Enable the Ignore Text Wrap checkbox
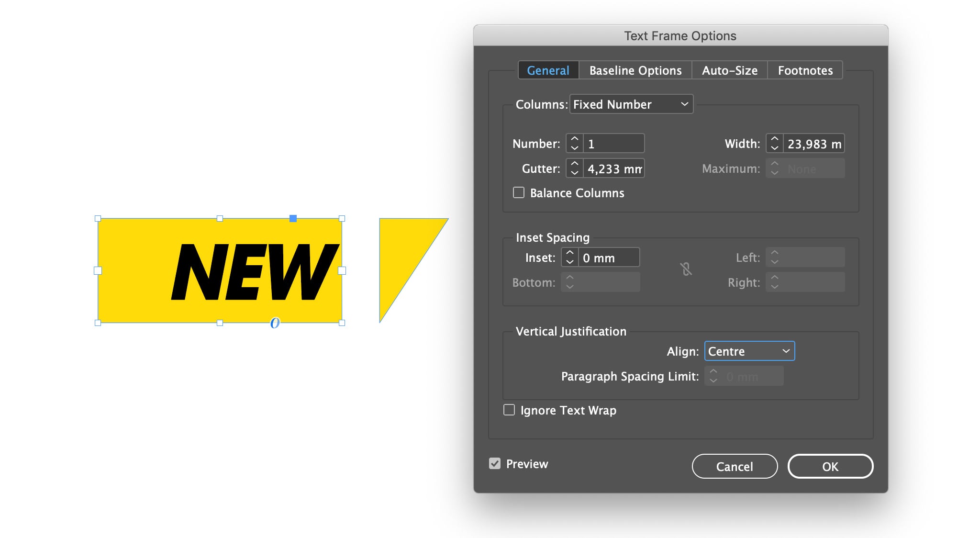This screenshot has height=538, width=980. click(x=509, y=410)
